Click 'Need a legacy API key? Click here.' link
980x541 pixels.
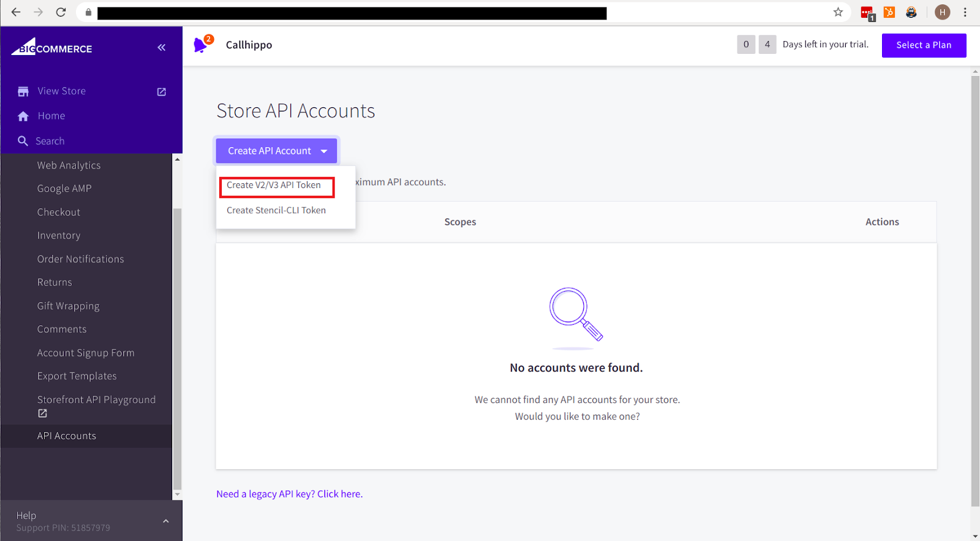pos(289,494)
